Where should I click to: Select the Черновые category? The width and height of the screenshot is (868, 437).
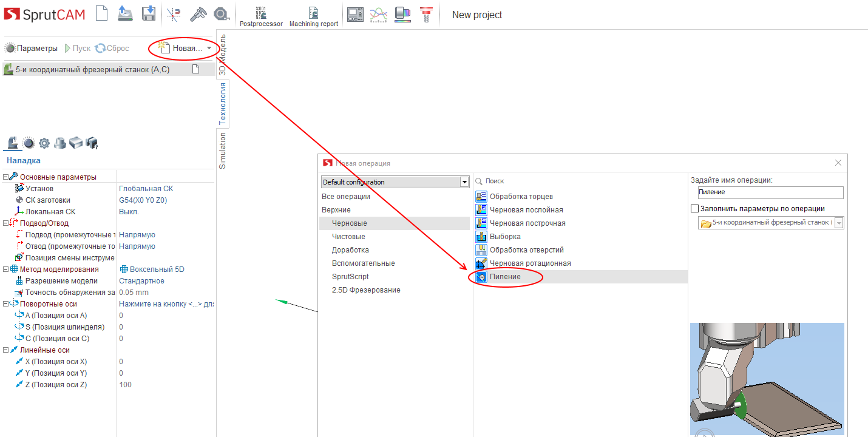point(395,223)
